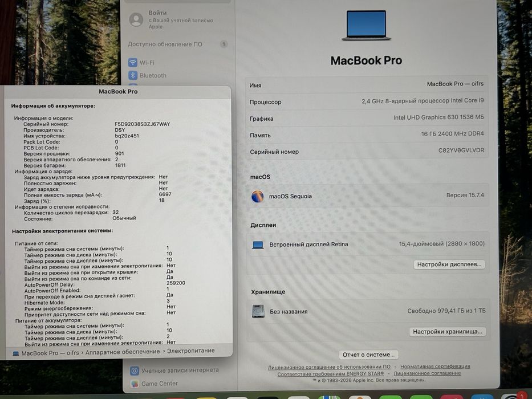Click the storage disk icon
This screenshot has height=399, width=532.
click(x=258, y=311)
